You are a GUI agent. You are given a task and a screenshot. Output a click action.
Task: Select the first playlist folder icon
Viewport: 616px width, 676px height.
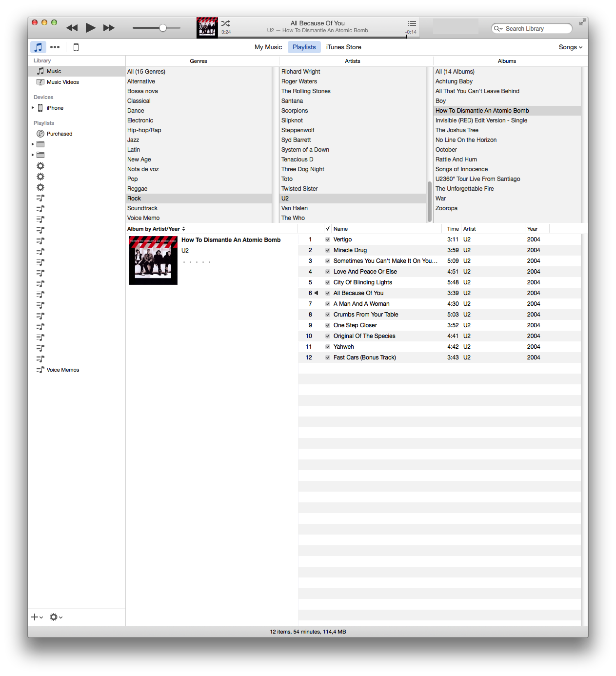[40, 144]
